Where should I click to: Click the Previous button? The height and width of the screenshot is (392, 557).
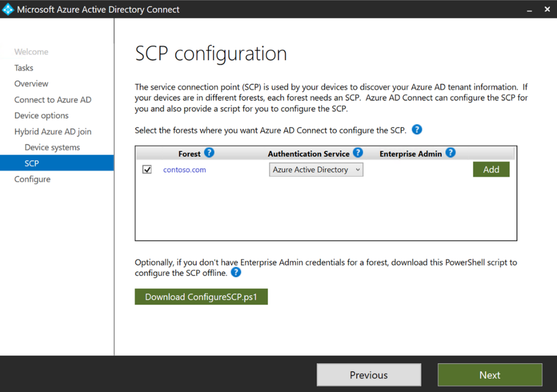[369, 375]
